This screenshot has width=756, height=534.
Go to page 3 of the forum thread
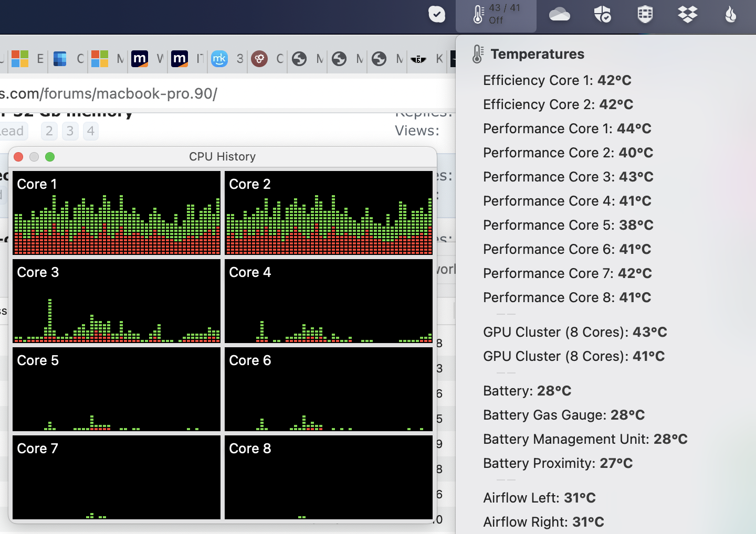[x=70, y=131]
